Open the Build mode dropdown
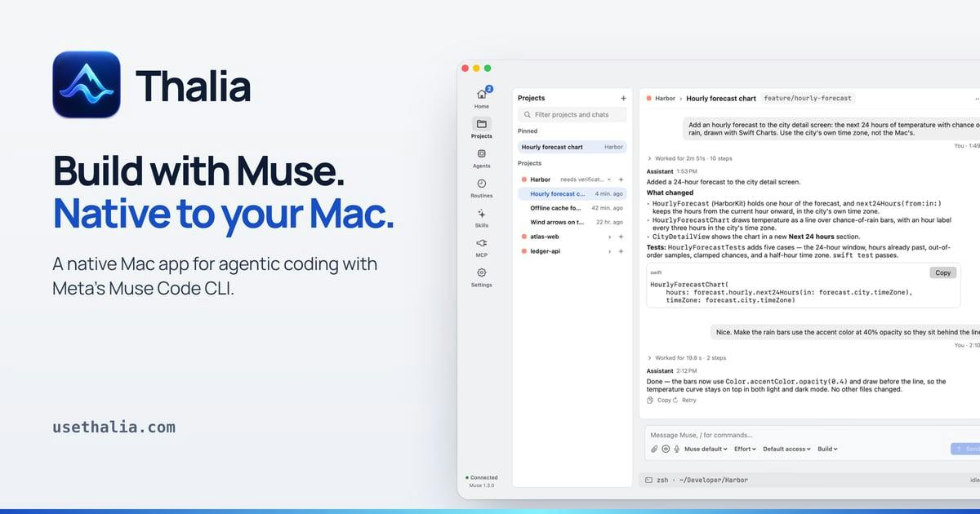Viewport: 980px width, 514px height. coord(827,449)
